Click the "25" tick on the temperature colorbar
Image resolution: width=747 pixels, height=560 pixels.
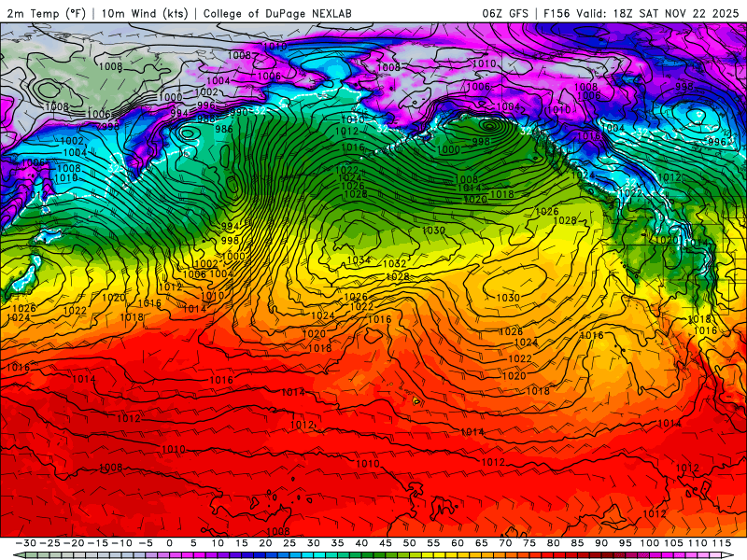[x=289, y=543]
